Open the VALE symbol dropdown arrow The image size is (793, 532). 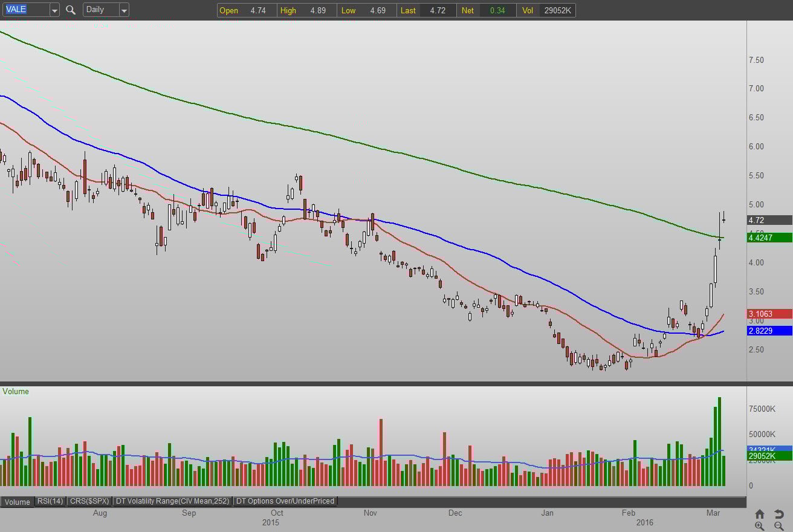(x=54, y=10)
